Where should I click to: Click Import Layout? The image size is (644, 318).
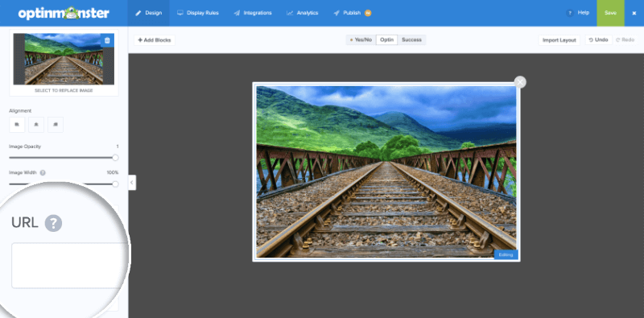coord(559,40)
